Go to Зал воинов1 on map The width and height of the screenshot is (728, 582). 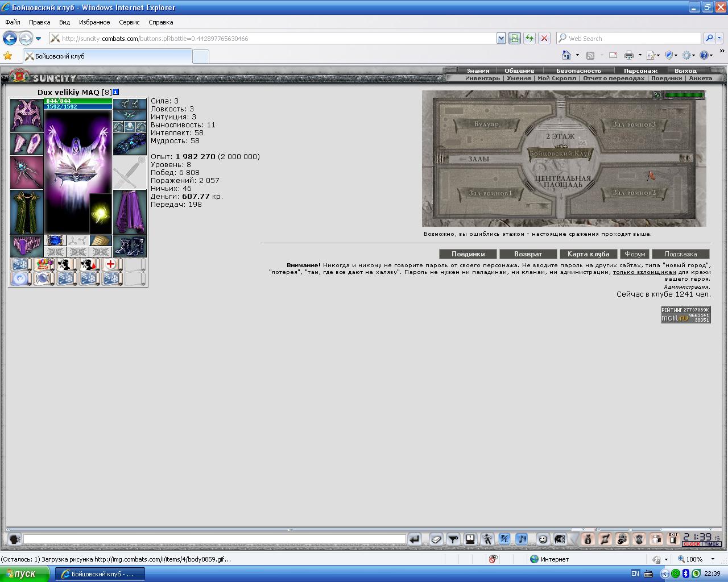click(490, 193)
